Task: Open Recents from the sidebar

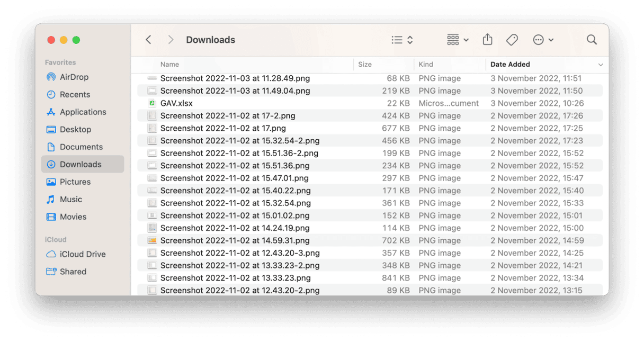Action: [x=70, y=94]
